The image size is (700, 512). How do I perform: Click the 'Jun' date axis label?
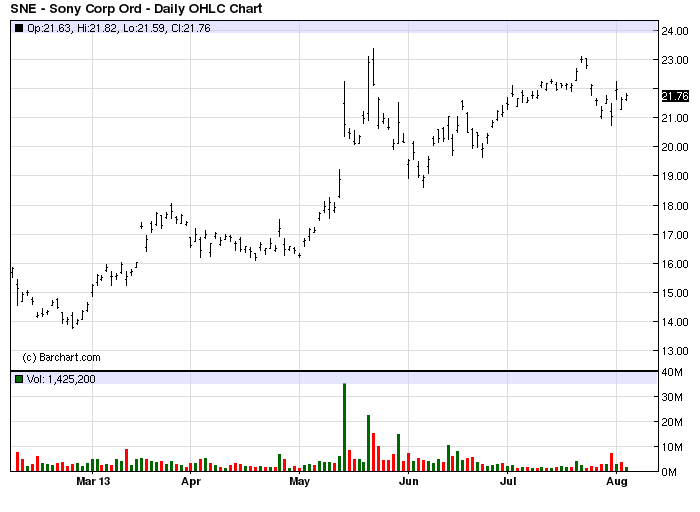coord(408,481)
